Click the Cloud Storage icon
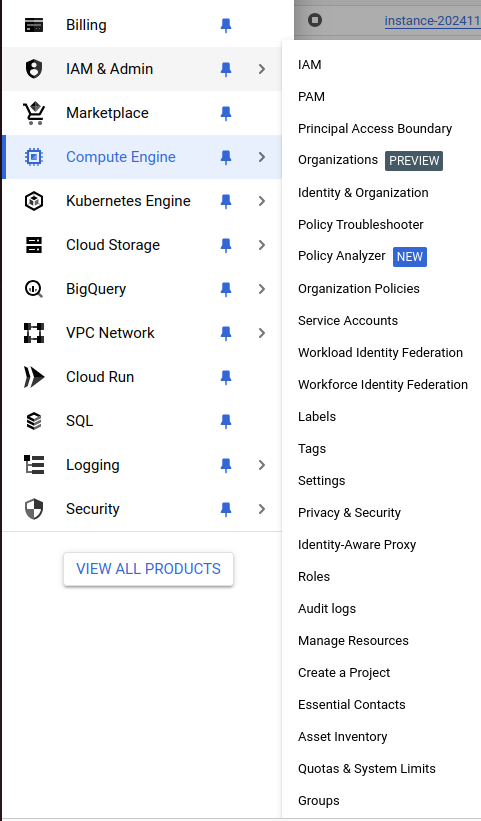This screenshot has width=481, height=821. coord(34,245)
